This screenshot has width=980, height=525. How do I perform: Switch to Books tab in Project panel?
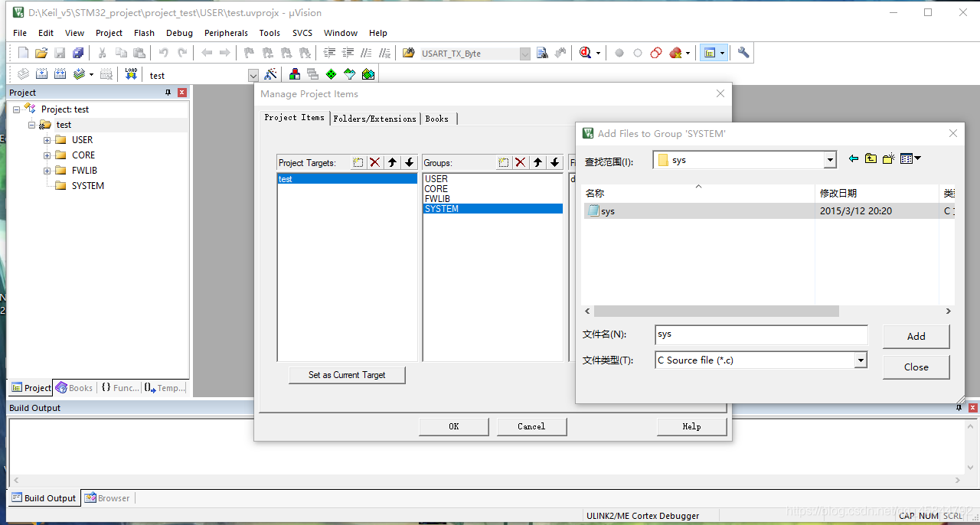pos(74,388)
